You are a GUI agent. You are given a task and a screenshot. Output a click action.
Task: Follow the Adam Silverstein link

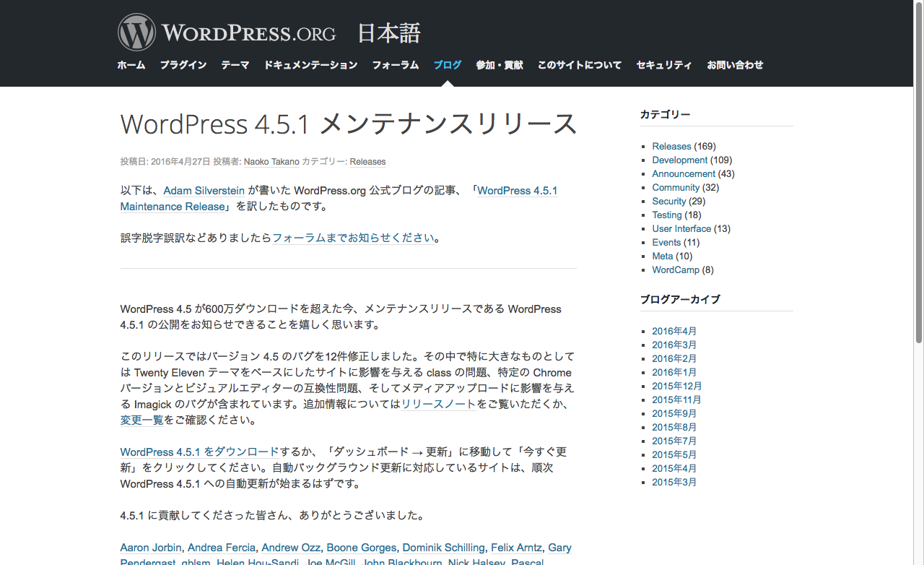[204, 191]
